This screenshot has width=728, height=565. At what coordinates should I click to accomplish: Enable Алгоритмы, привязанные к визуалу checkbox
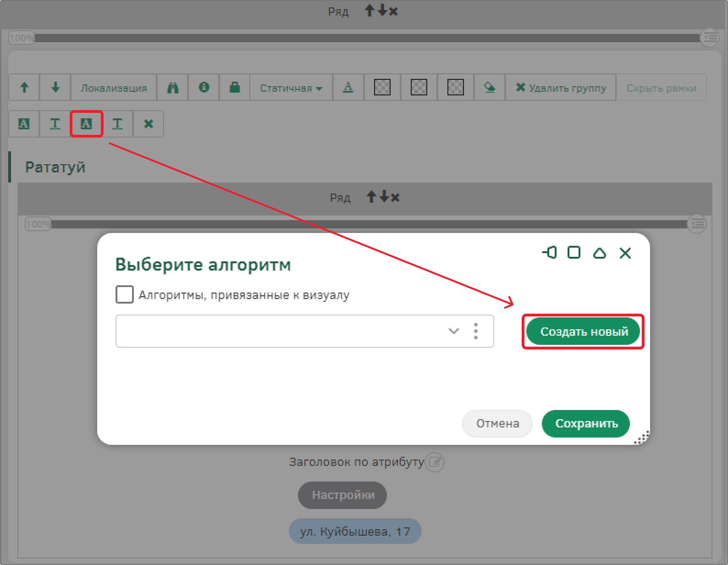125,294
